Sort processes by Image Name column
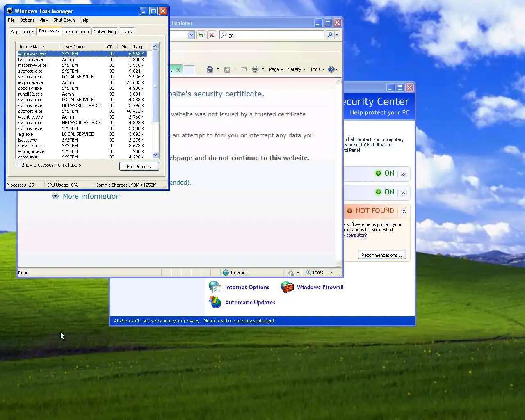525x420 pixels. pos(37,47)
